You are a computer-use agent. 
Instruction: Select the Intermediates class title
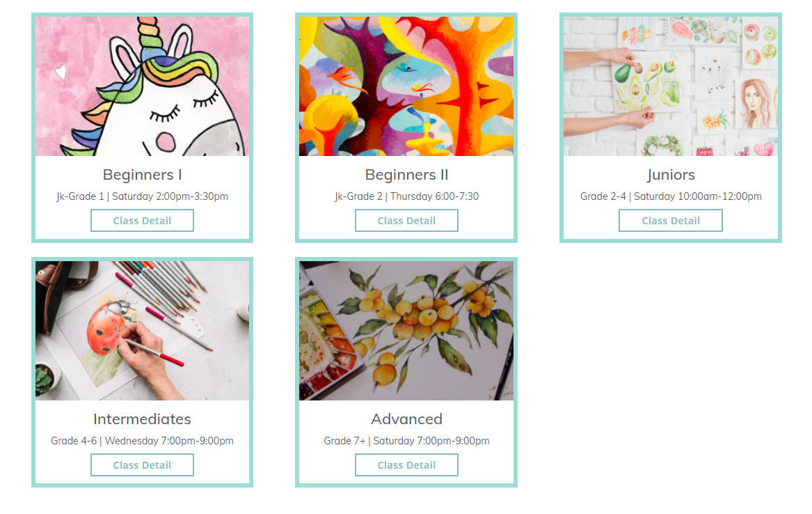(143, 419)
